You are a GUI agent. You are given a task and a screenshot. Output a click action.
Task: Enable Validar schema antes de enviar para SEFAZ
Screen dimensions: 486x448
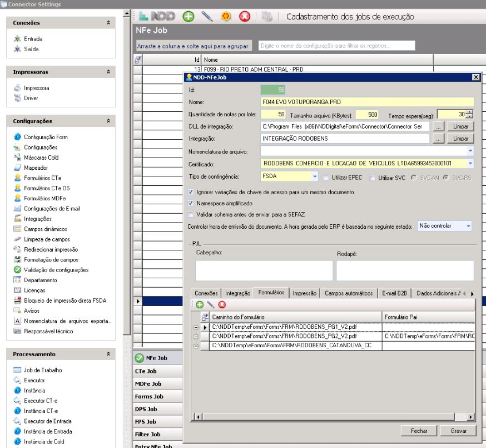pyautogui.click(x=191, y=214)
